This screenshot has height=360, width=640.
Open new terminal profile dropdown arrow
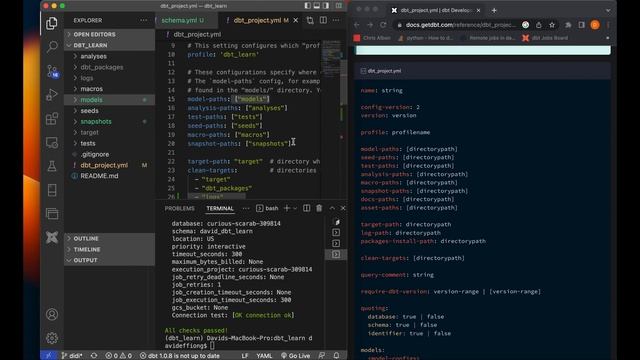pyautogui.click(x=295, y=208)
